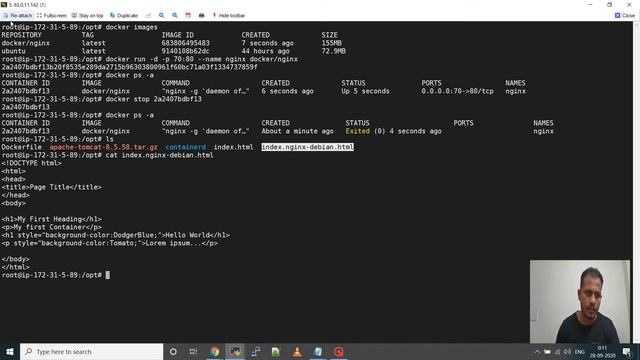Open the notepad app on taskbar
The width and height of the screenshot is (640, 360).
[318, 351]
